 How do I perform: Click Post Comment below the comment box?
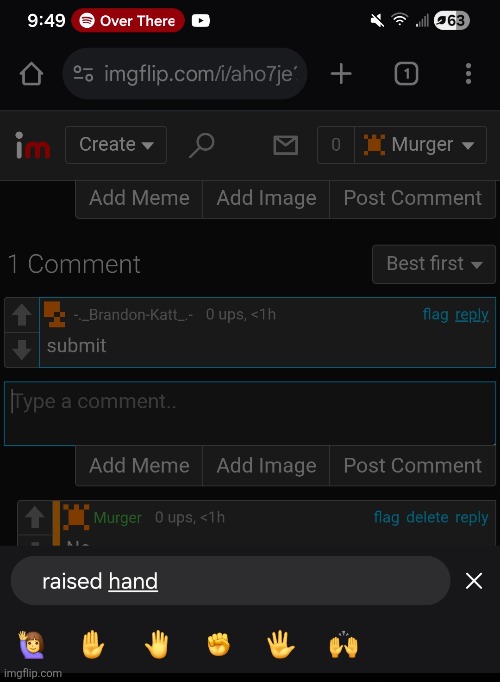coord(413,466)
